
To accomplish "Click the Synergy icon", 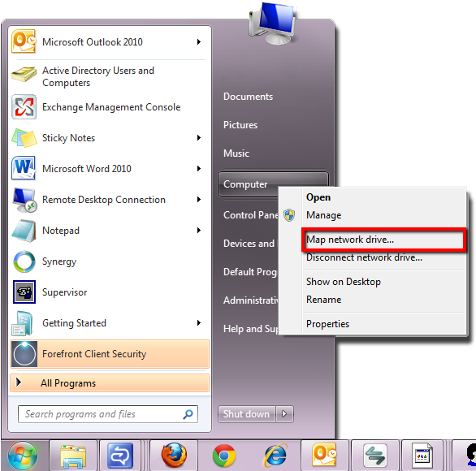I will click(x=24, y=261).
